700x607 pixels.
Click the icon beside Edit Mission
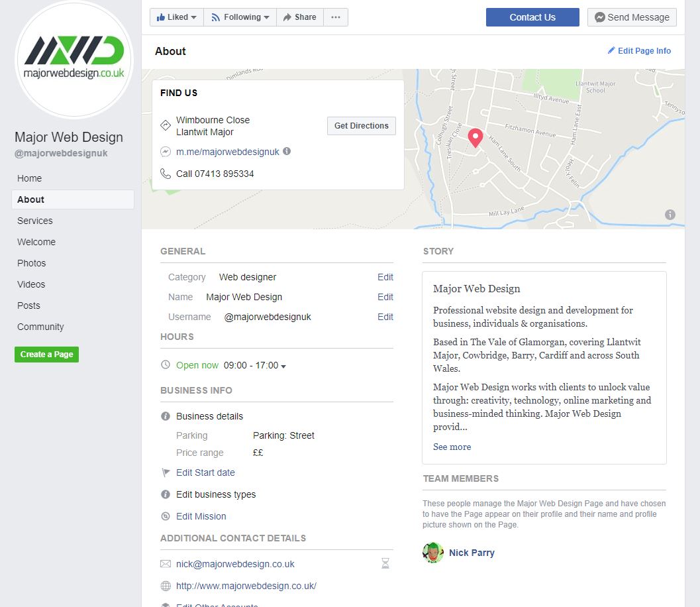pos(166,516)
